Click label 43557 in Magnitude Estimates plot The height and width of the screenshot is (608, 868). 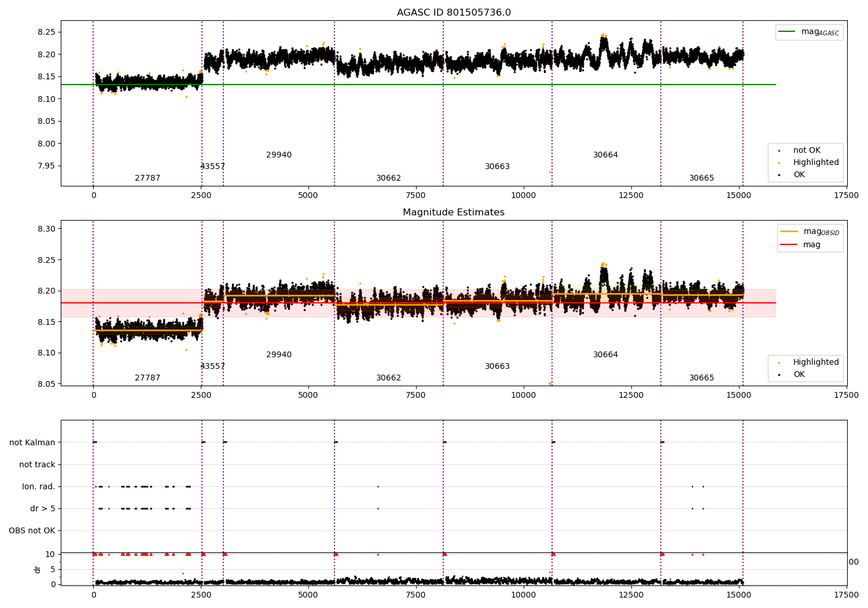coord(212,367)
